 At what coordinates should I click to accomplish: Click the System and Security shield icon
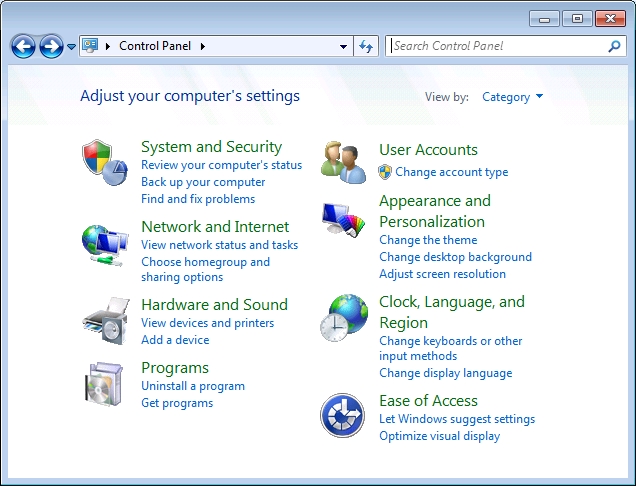[105, 162]
